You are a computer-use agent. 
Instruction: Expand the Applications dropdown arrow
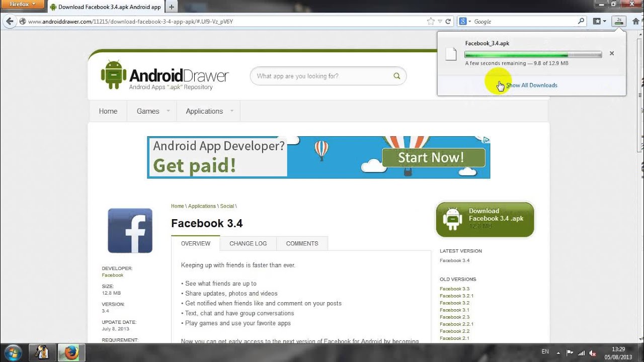click(232, 111)
